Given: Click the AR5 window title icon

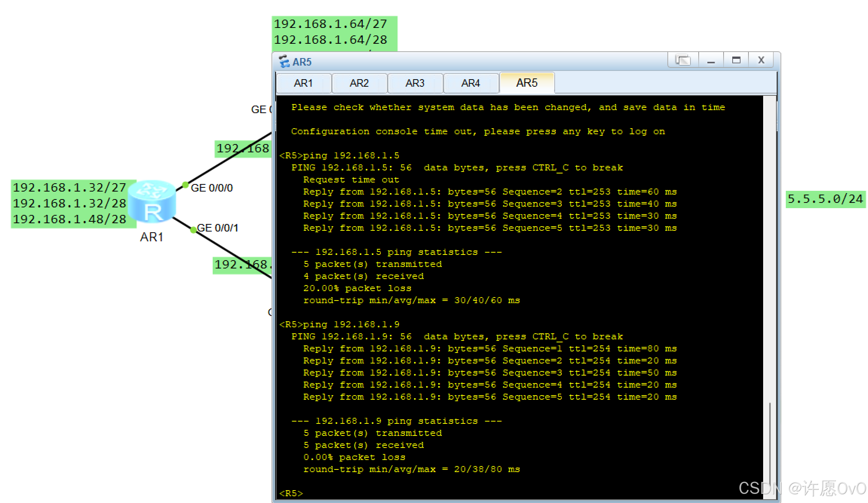Looking at the screenshot, I should pyautogui.click(x=284, y=61).
